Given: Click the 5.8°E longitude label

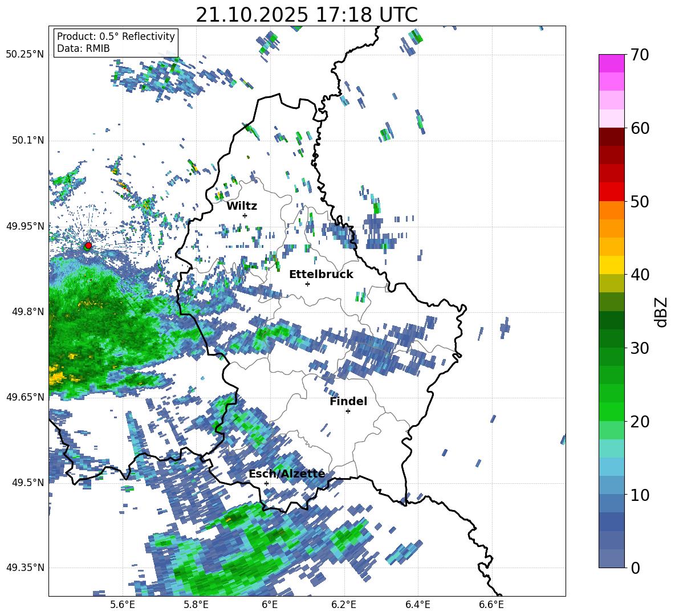Looking at the screenshot, I should click(x=196, y=605).
